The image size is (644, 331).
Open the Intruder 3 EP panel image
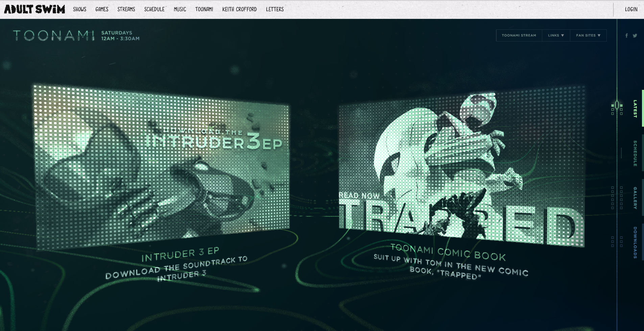pos(162,167)
